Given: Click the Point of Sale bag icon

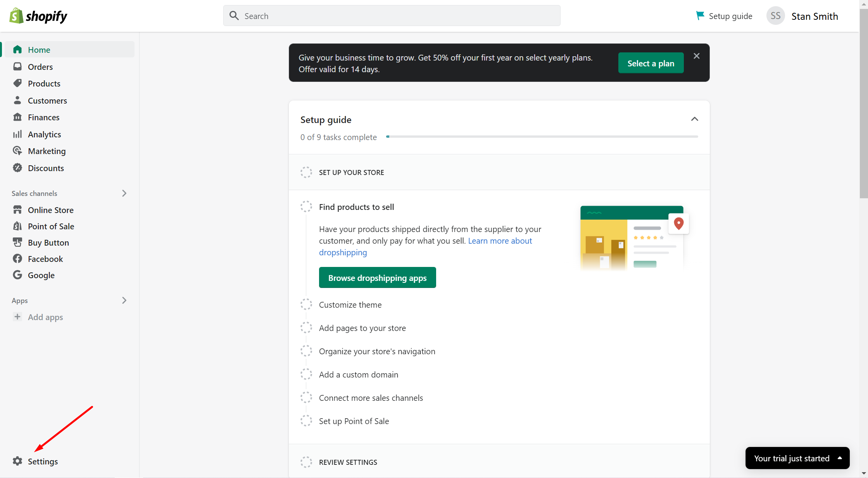Looking at the screenshot, I should coord(17,226).
